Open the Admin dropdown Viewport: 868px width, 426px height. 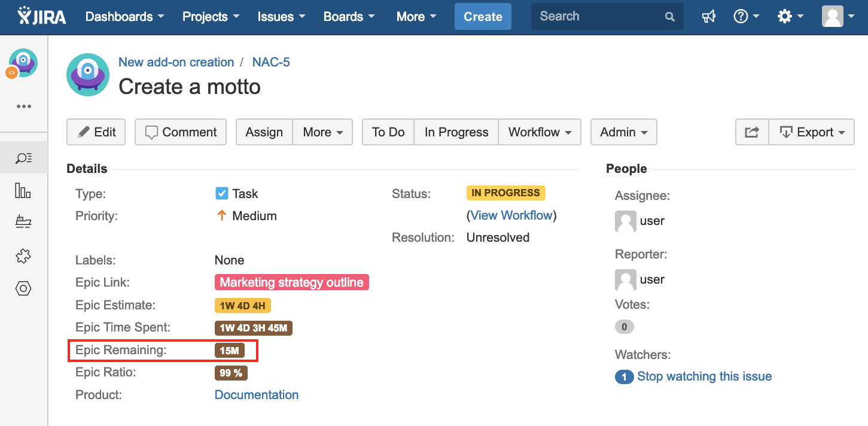(x=623, y=132)
